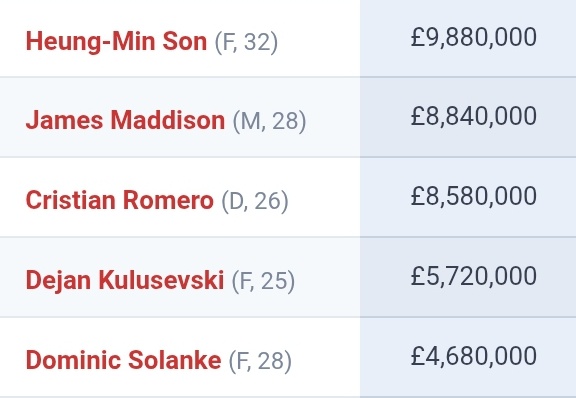Viewport: 576px width, 398px height.
Task: Click the £5,720,000 salary cell
Action: pyautogui.click(x=468, y=277)
